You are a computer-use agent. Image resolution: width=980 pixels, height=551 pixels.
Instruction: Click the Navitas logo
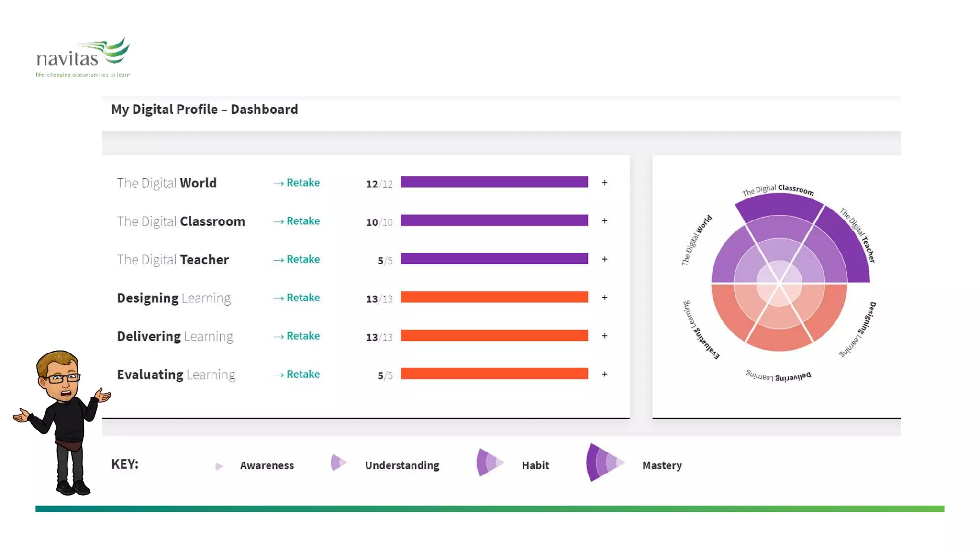tap(83, 57)
